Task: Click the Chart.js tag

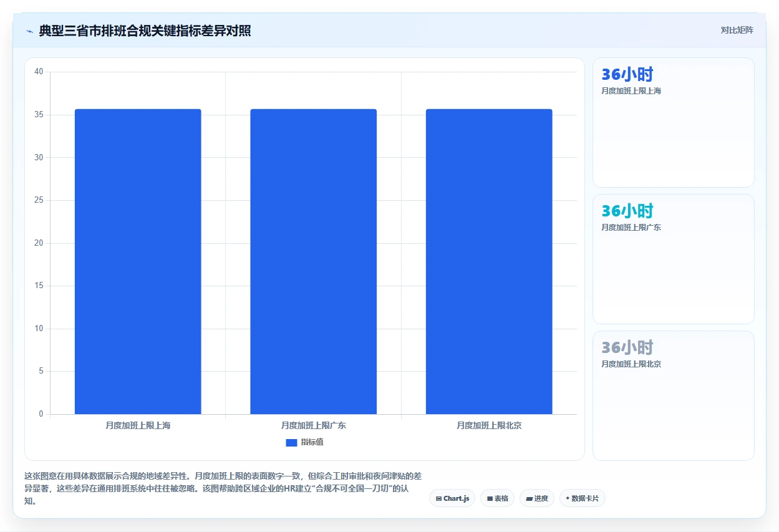Action: pos(452,498)
